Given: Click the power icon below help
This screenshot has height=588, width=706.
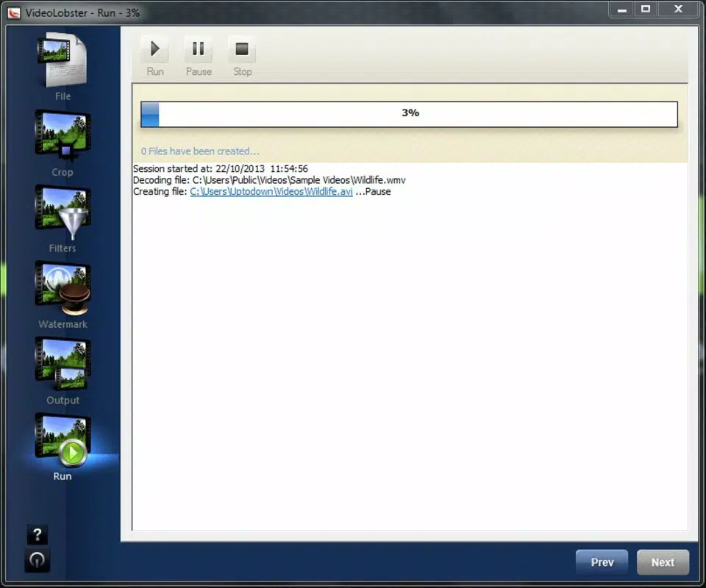Looking at the screenshot, I should click(38, 559).
